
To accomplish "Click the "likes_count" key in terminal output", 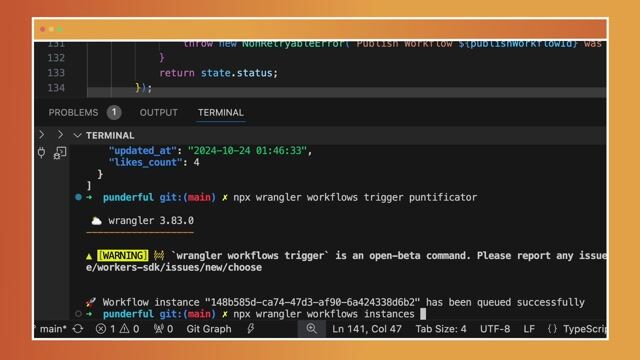I will click(145, 162).
